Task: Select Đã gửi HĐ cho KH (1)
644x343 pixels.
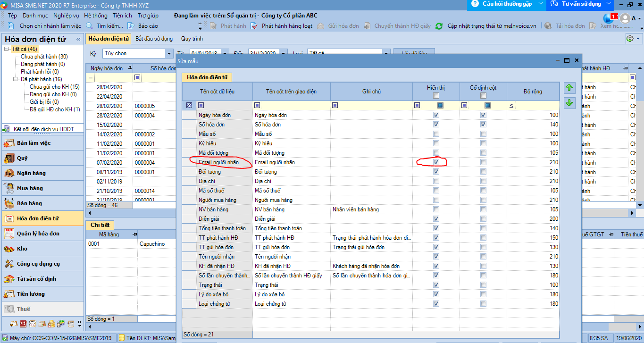Action: click(x=55, y=109)
